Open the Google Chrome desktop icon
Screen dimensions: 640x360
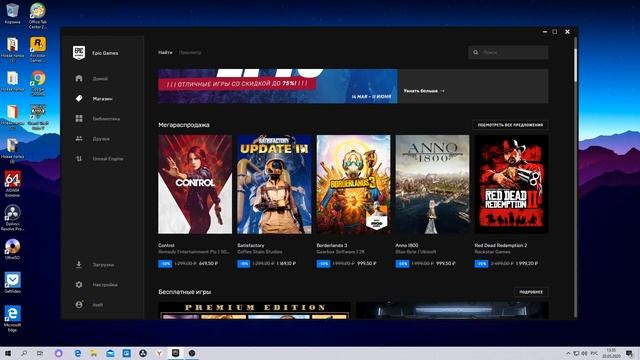tap(38, 83)
